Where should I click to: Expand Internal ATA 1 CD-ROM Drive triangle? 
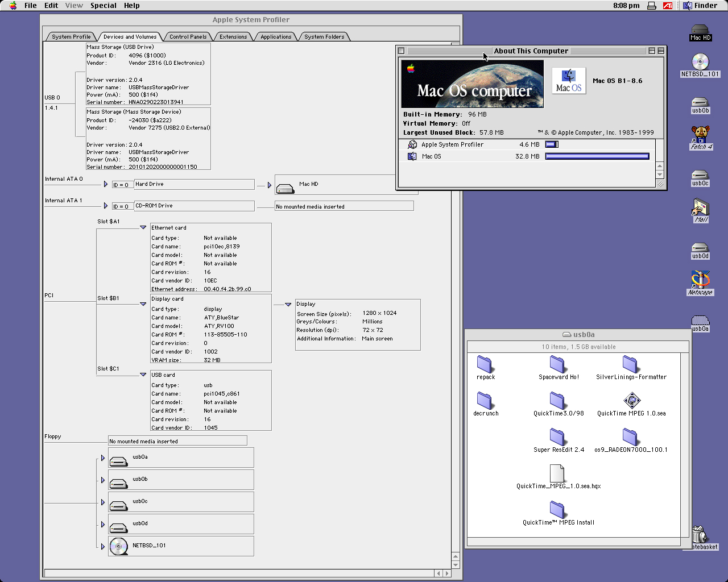tap(106, 206)
